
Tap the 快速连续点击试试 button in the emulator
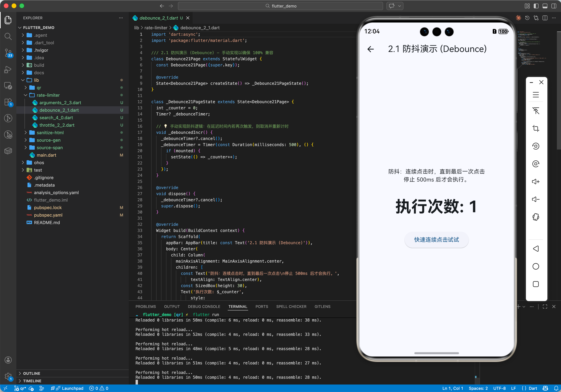pyautogui.click(x=436, y=240)
